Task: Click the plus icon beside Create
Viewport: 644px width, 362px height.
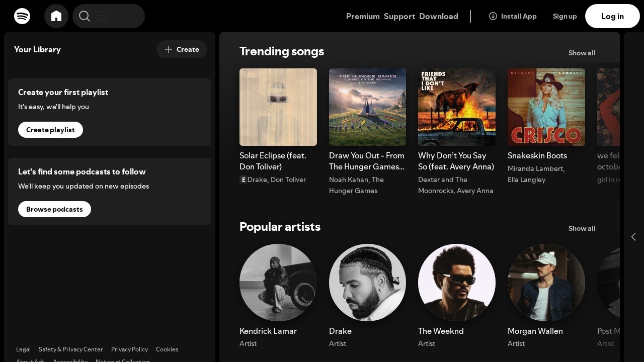Action: pos(169,49)
